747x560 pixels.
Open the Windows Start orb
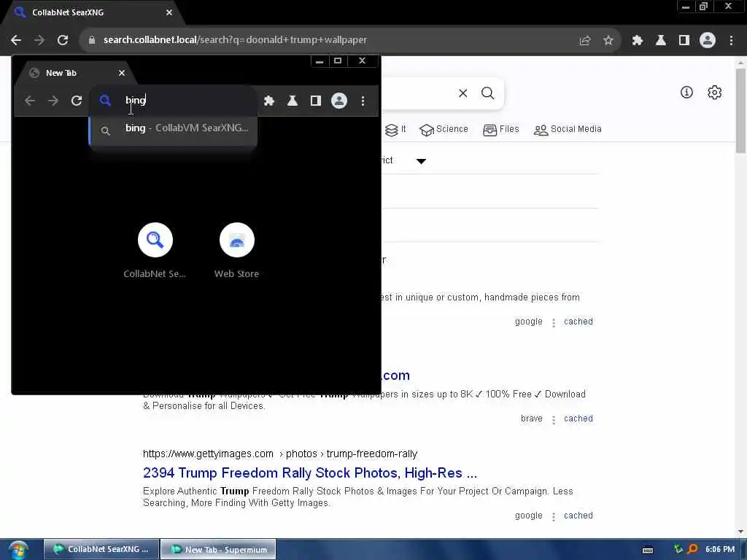(x=18, y=550)
